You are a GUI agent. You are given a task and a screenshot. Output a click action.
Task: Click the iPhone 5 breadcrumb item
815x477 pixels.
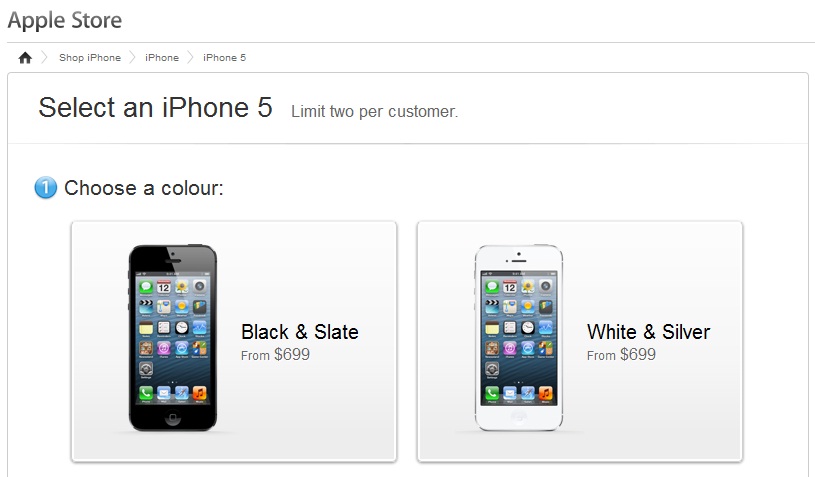225,58
